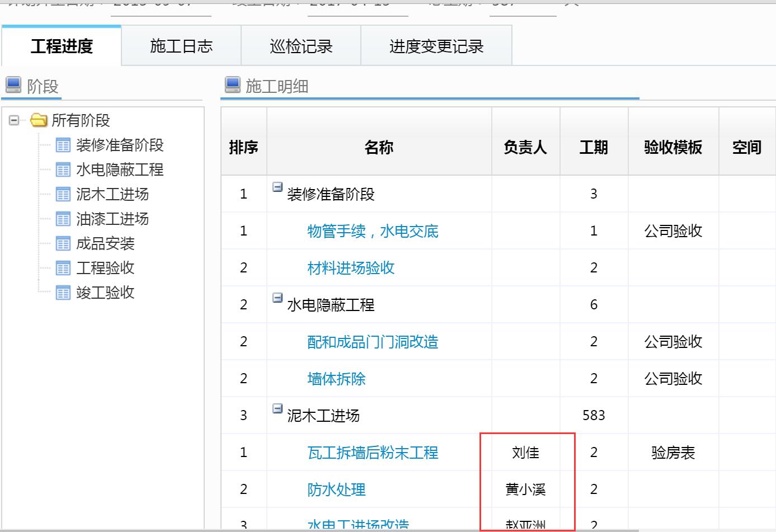This screenshot has height=532, width=776.
Task: Open the 防水处理 task link
Action: click(x=336, y=489)
